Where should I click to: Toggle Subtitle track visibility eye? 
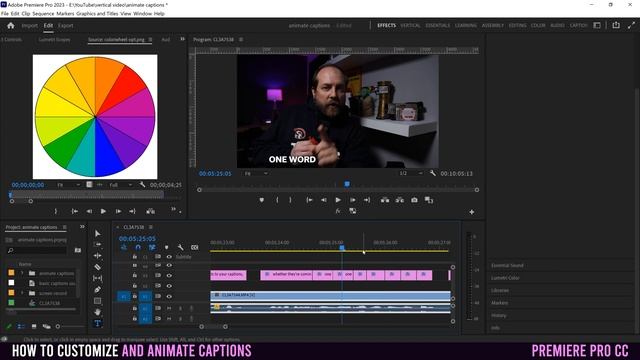[169, 257]
